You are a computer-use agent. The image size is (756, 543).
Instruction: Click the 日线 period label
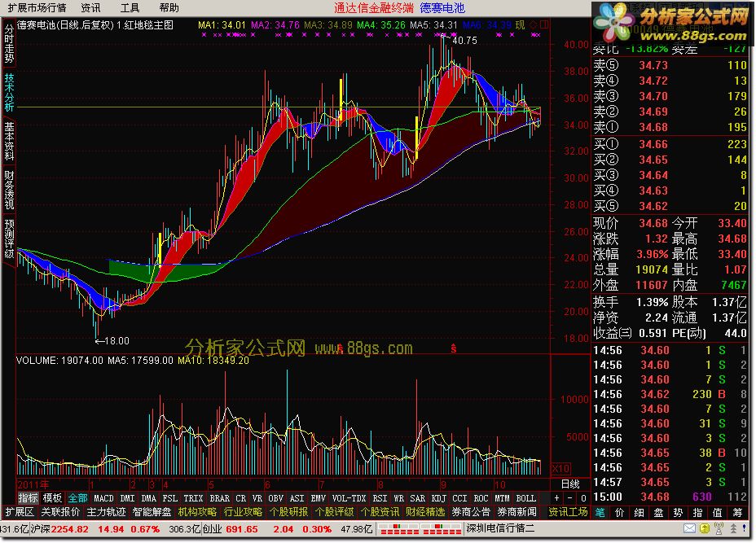pyautogui.click(x=570, y=484)
